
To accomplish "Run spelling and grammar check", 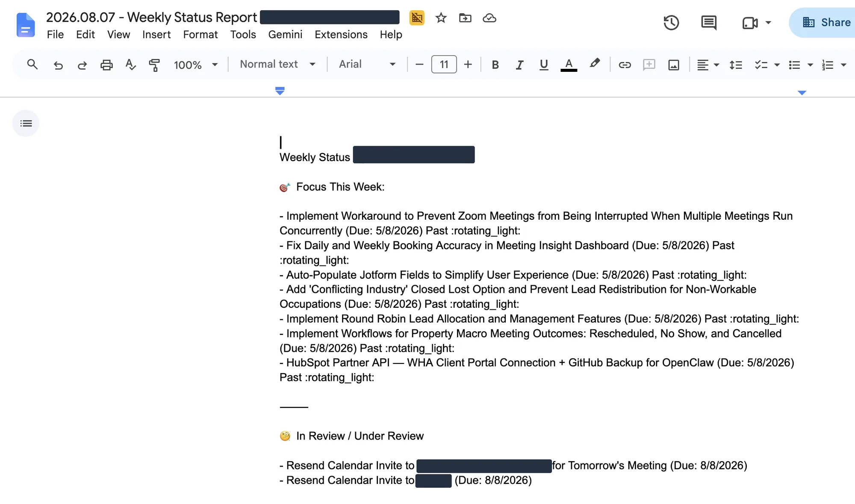I will 130,65.
